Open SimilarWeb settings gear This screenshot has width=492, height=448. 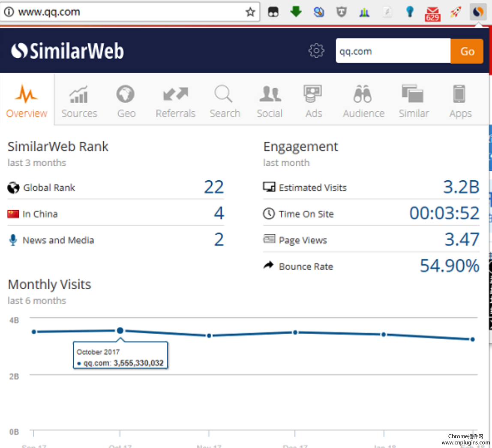pos(316,51)
